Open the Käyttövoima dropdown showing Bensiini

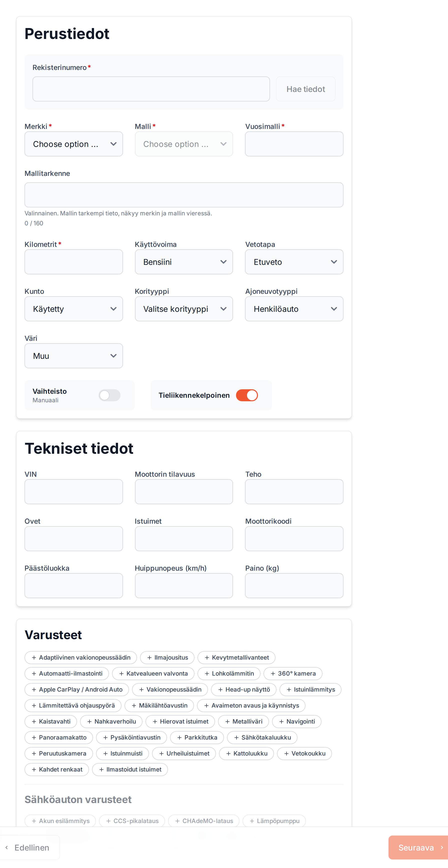(x=184, y=262)
